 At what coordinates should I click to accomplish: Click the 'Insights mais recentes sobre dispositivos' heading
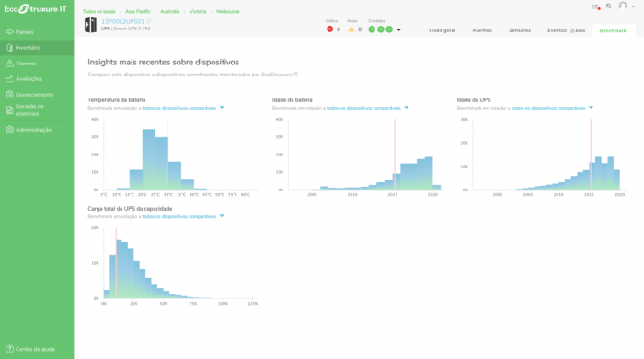163,63
